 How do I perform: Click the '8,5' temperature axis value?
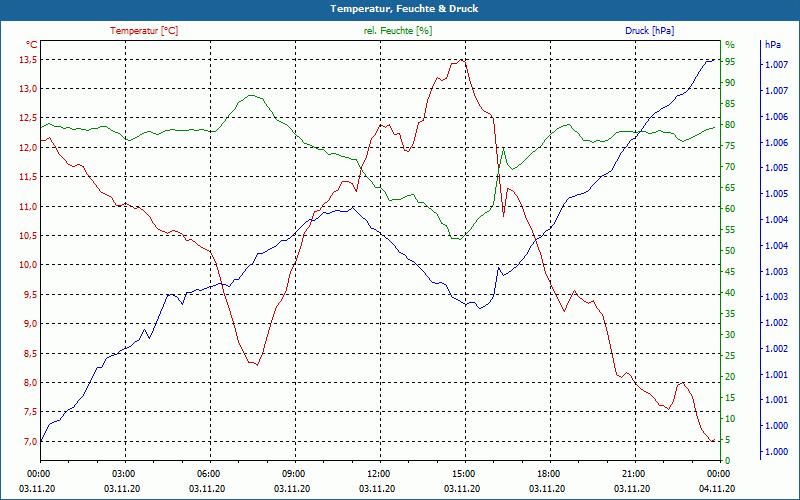tap(30, 353)
